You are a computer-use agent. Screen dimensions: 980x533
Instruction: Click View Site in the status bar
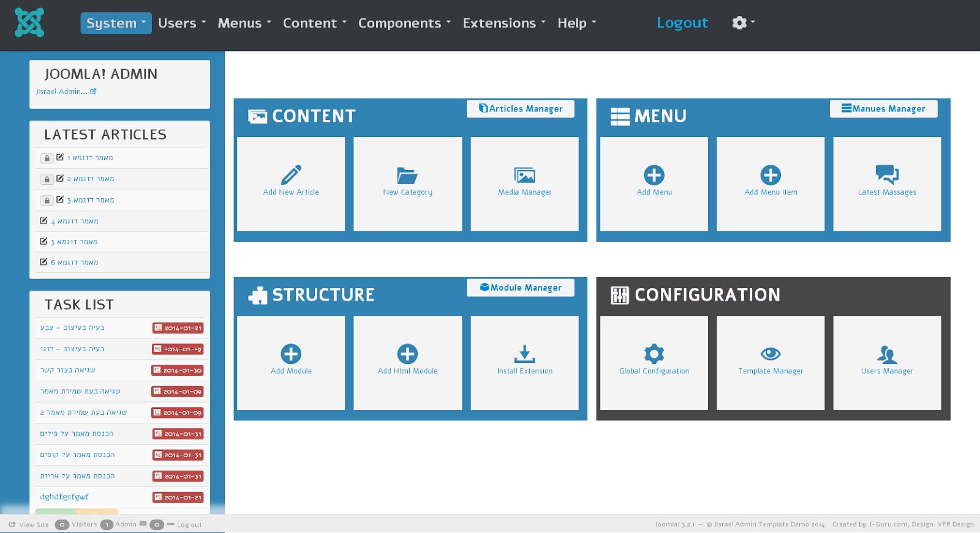[x=29, y=524]
